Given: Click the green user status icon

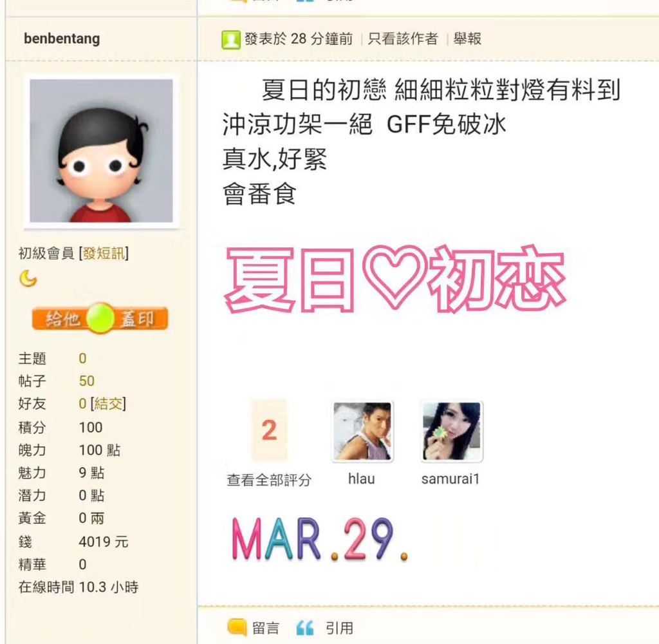Looking at the screenshot, I should point(231,39).
